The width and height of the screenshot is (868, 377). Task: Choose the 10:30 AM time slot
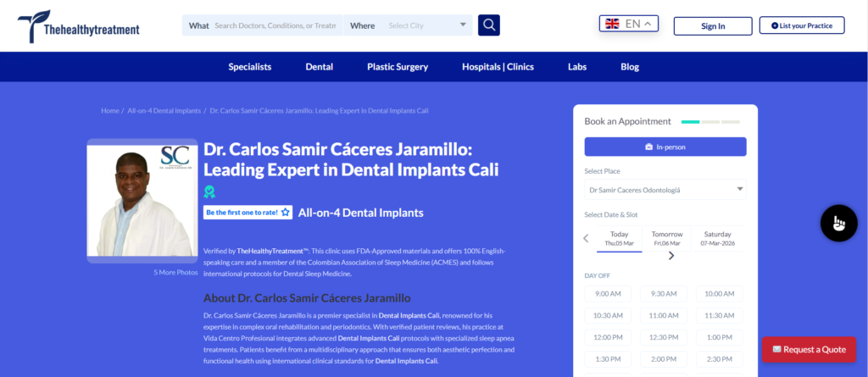click(608, 315)
